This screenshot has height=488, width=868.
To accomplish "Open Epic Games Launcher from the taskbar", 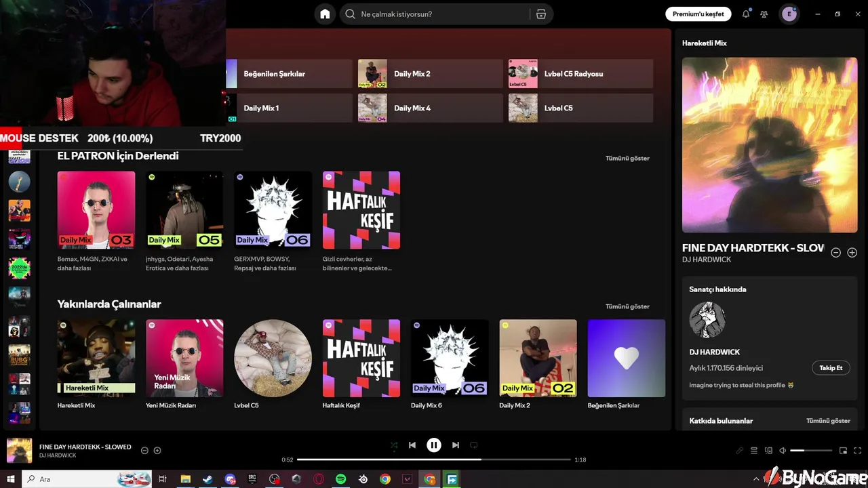I will (252, 479).
